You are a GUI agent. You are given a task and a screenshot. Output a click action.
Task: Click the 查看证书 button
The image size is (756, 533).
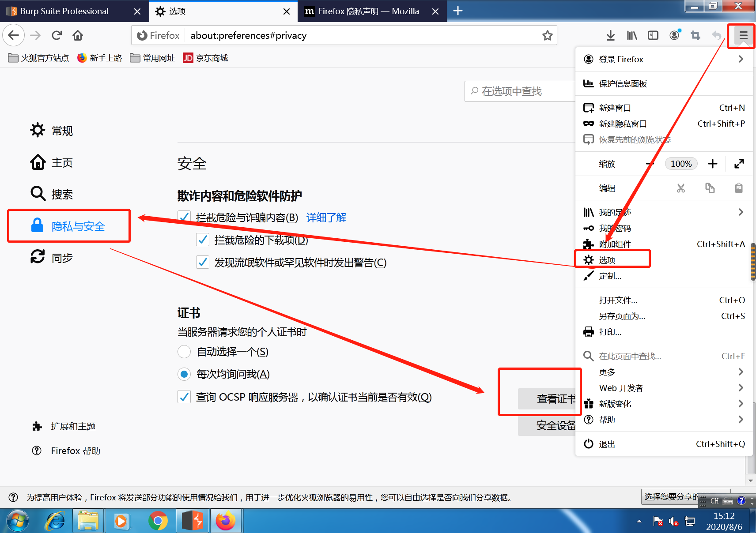[556, 399]
